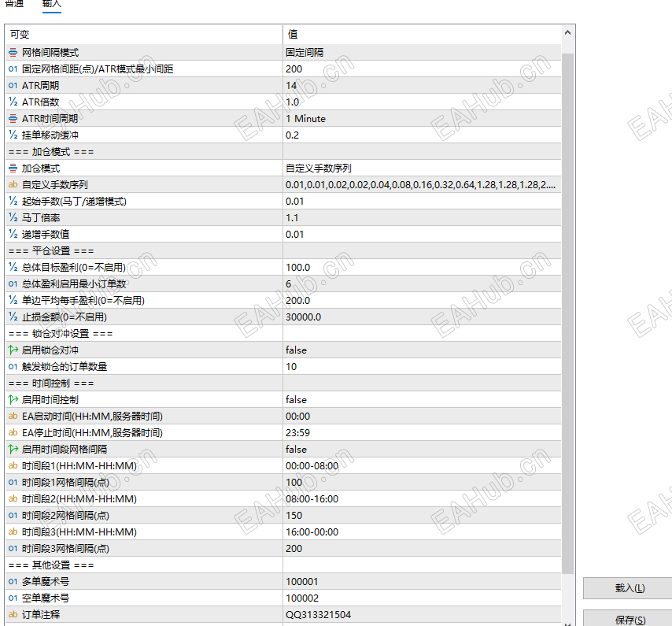Click the integer icon beside 多单魔术号

(x=13, y=581)
